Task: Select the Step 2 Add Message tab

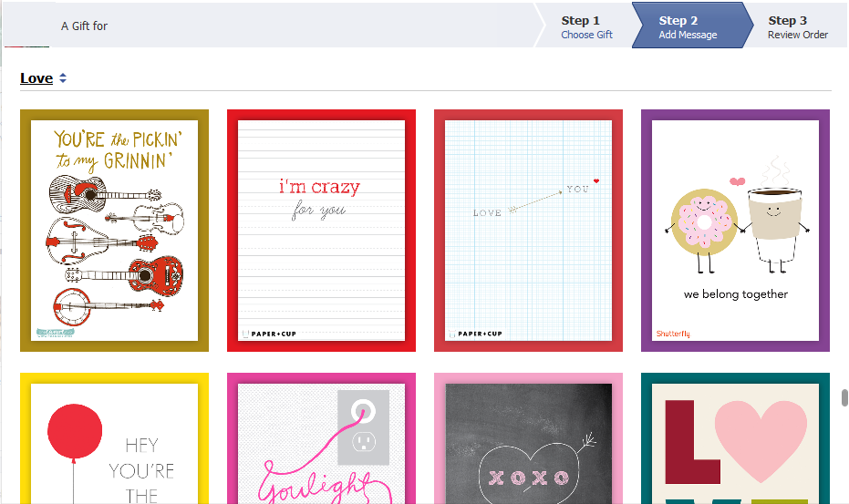Action: (x=689, y=27)
